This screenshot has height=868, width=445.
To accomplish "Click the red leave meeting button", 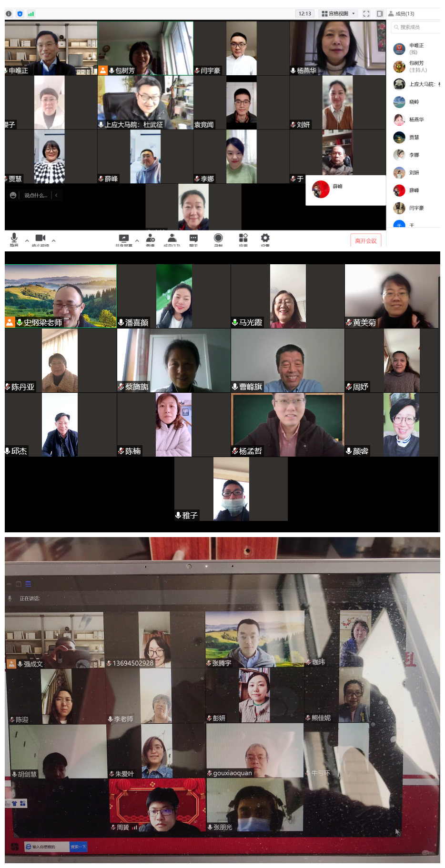I will [365, 240].
